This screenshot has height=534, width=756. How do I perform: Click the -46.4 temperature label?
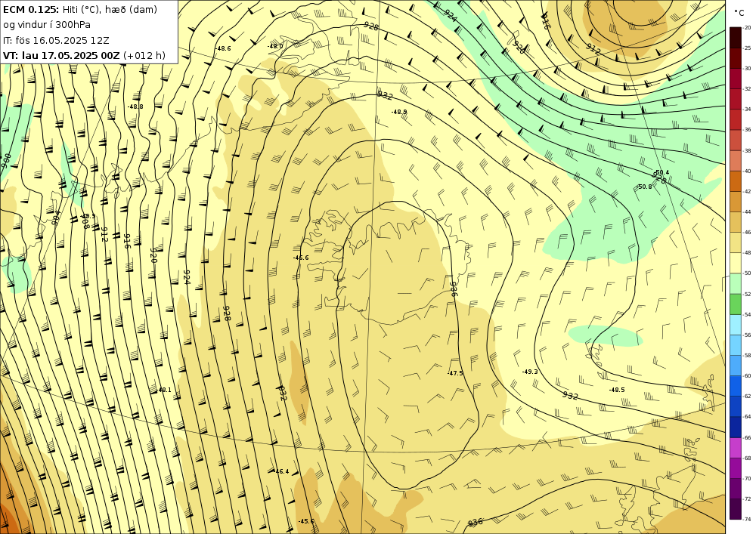tap(281, 471)
